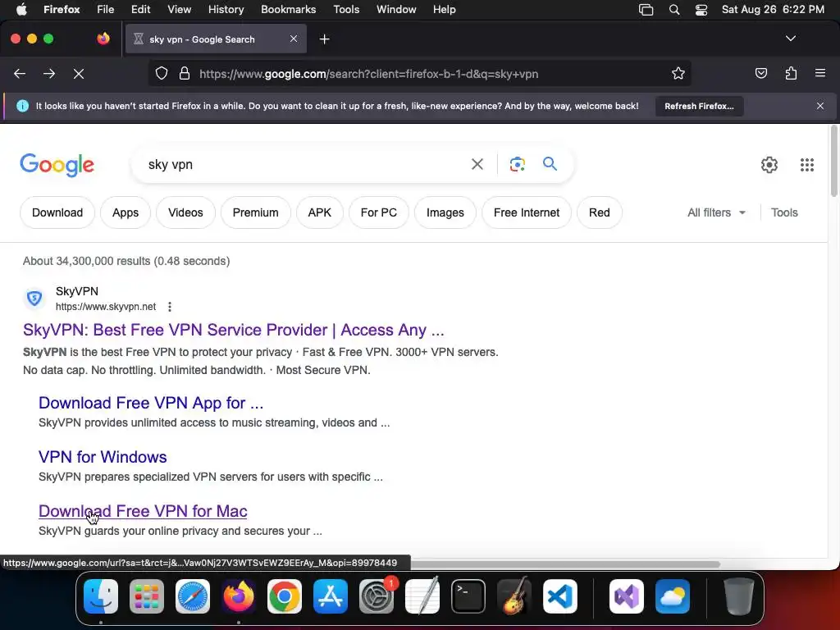Screen dimensions: 840x630
Task: Open Firefox hamburger application menu
Action: 820,73
